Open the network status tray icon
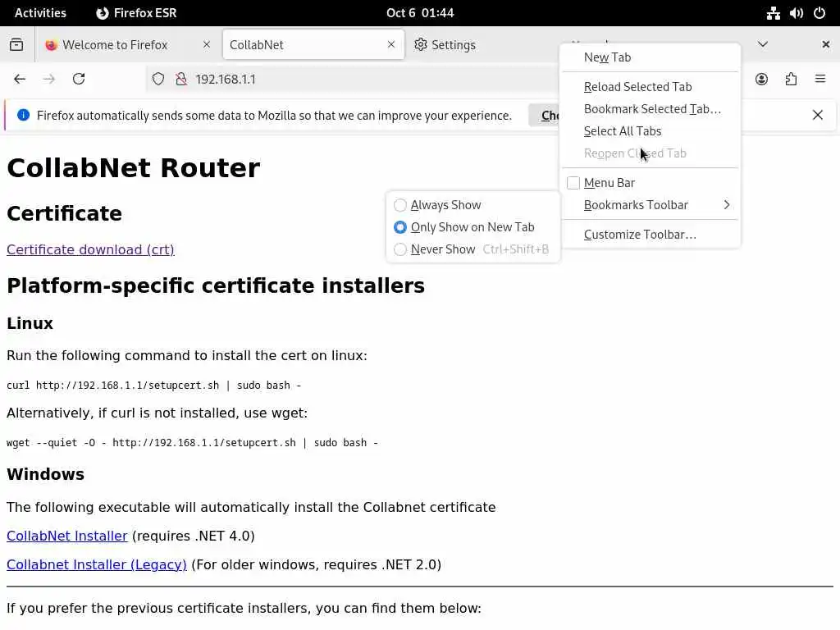The width and height of the screenshot is (840, 630). tap(773, 13)
